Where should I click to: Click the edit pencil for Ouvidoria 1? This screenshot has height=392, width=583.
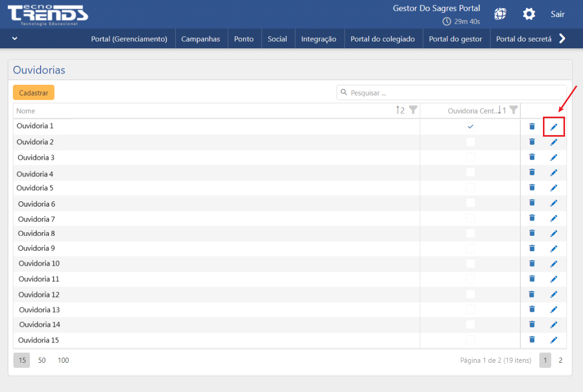coord(554,127)
